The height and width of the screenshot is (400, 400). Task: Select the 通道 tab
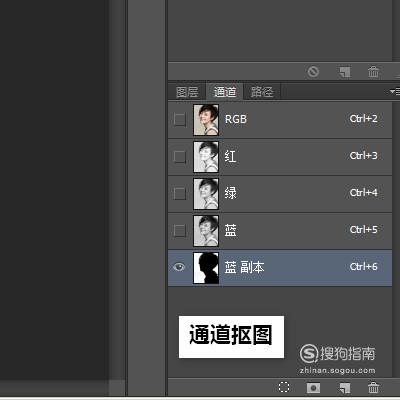click(x=225, y=91)
